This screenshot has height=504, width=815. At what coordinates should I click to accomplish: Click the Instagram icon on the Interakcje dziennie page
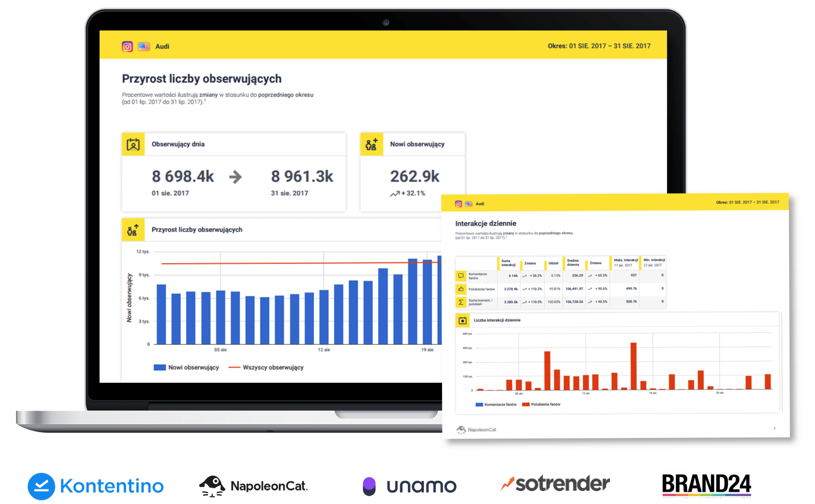[x=458, y=204]
